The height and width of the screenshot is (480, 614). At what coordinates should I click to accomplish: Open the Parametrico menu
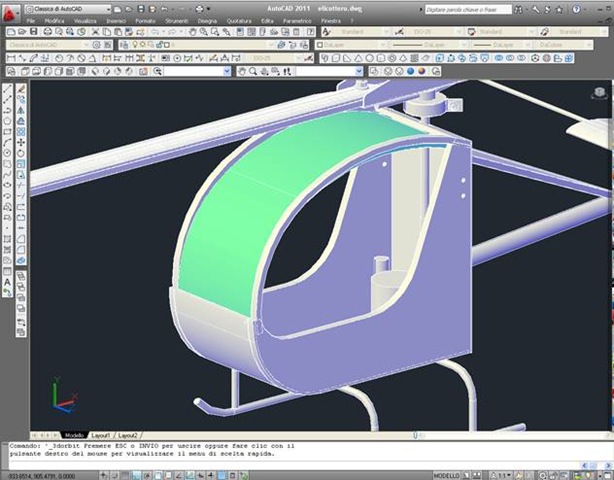point(296,20)
